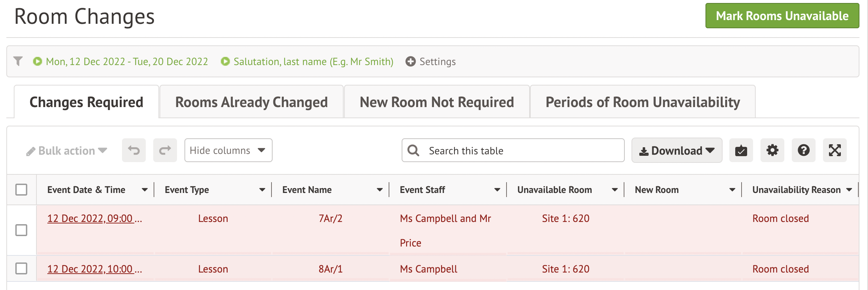Click the briefcase checkmark icon

tap(741, 150)
